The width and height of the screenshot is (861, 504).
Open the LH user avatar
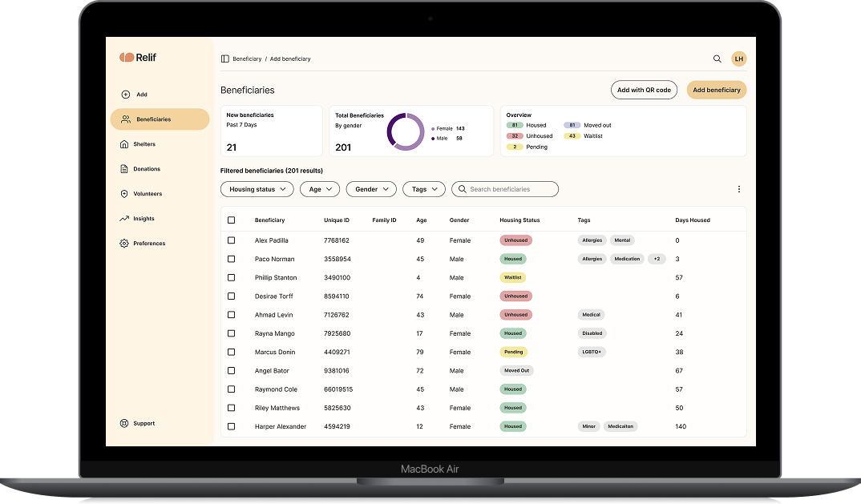[x=739, y=58]
